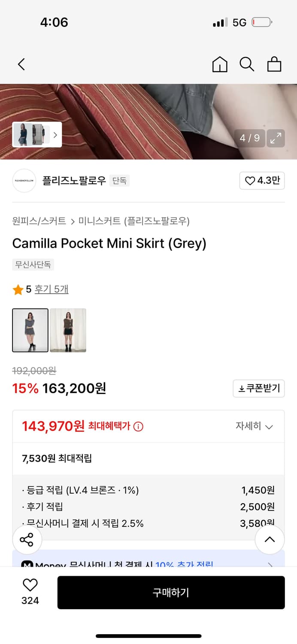Tap the download arrow on 쿠폰받기
Screen dimensions: 297x644
point(240,389)
